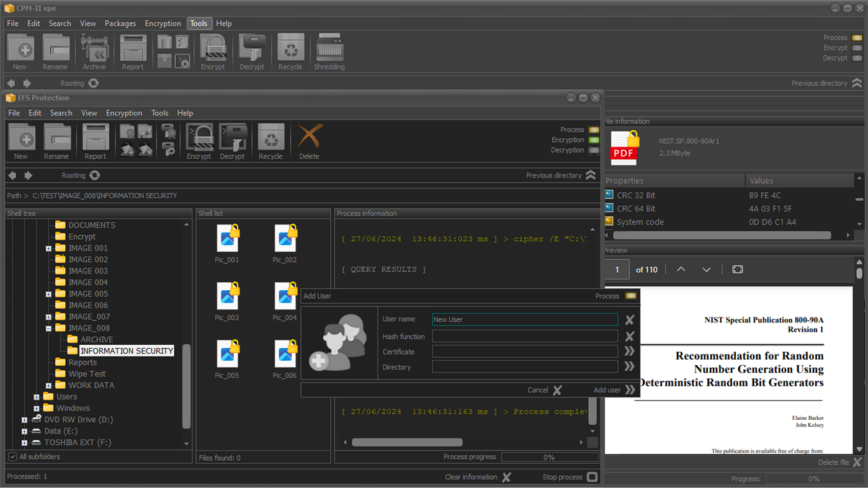Expand the IMAGE 001 folder node
This screenshot has height=488, width=868.
48,249
